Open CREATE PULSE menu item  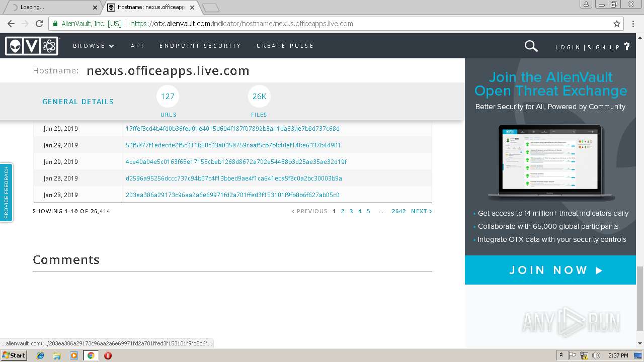coord(285,46)
